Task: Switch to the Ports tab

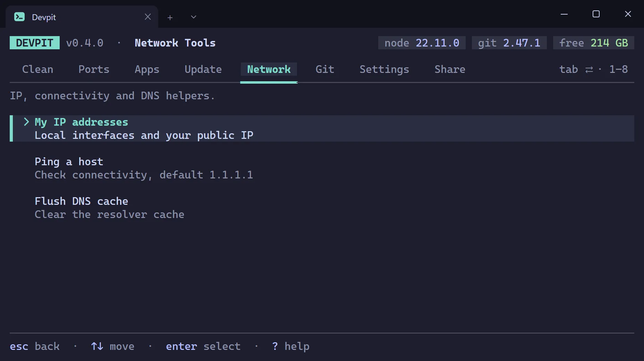Action: [94, 69]
